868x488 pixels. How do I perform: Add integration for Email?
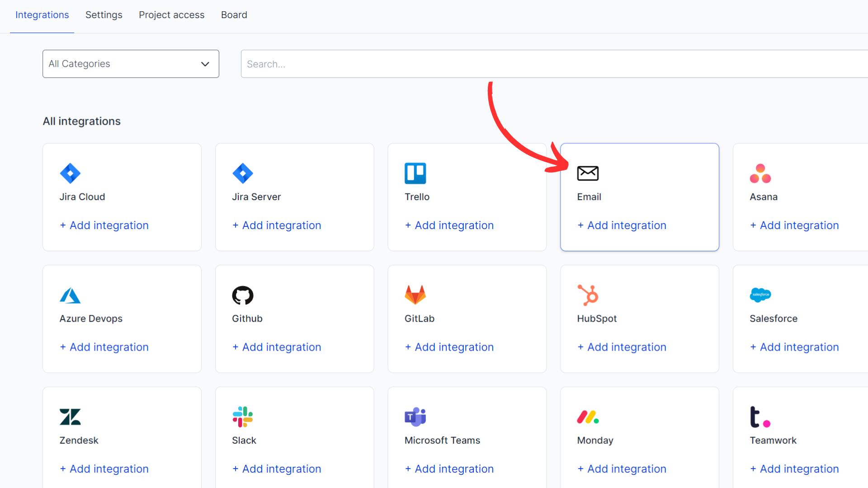point(622,225)
